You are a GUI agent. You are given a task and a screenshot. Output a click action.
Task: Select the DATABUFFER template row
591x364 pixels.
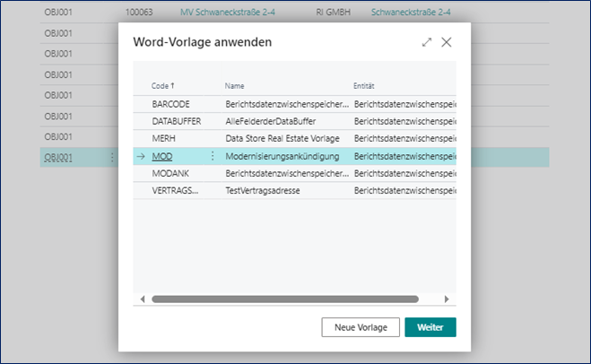coord(177,122)
